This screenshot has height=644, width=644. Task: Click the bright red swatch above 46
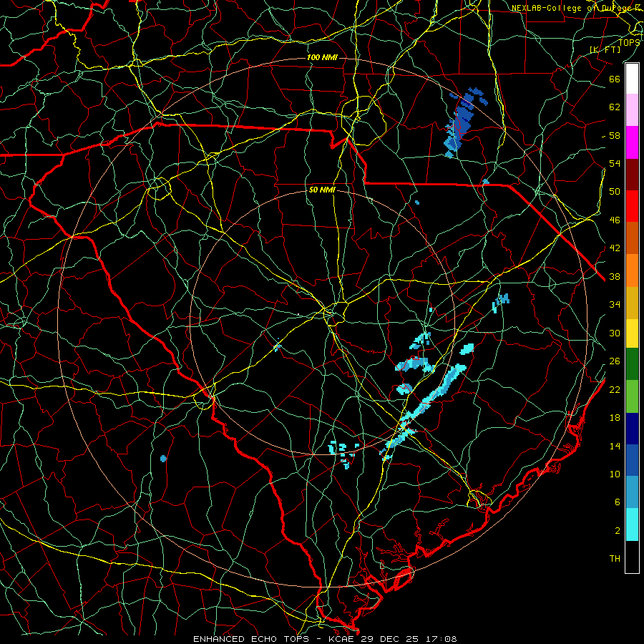(x=632, y=206)
